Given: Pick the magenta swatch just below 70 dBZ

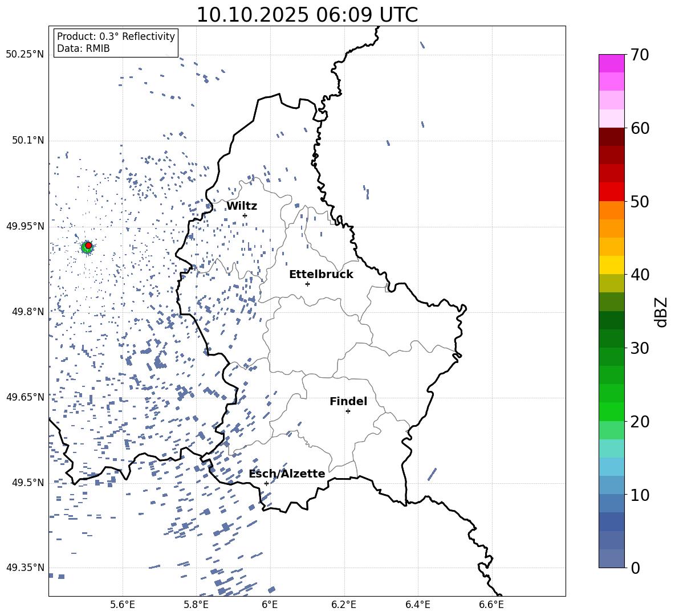Looking at the screenshot, I should pyautogui.click(x=611, y=63).
